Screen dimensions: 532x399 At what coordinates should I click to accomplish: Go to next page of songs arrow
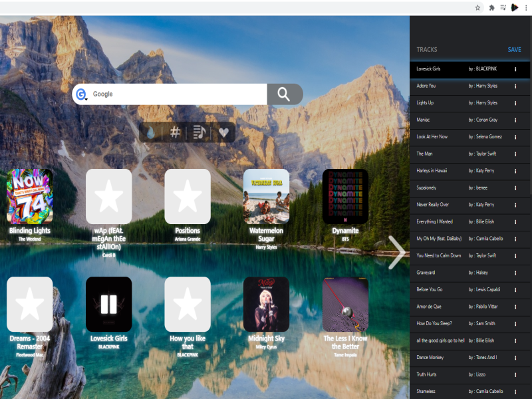(x=396, y=253)
